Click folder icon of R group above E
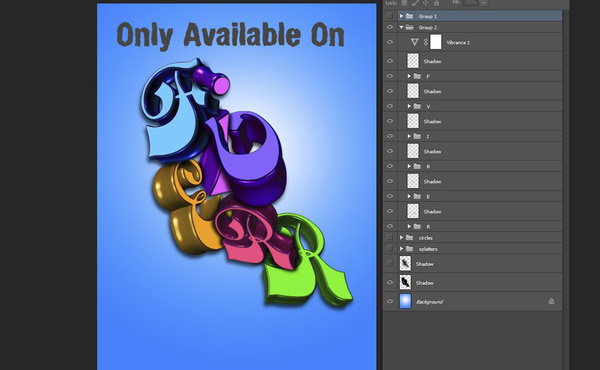The image size is (600, 370). click(x=417, y=166)
